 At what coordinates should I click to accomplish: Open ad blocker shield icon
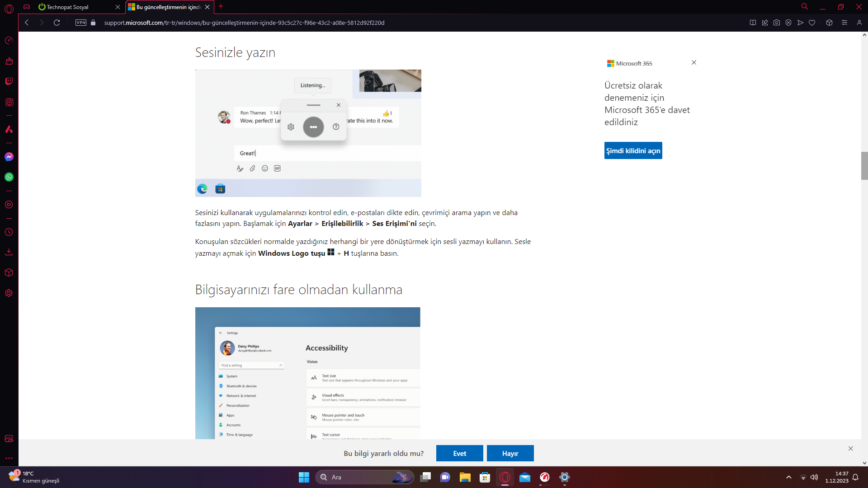tap(788, 23)
